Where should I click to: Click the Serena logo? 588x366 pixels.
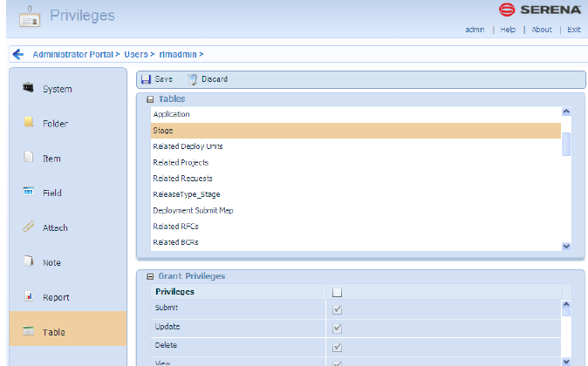pyautogui.click(x=540, y=10)
